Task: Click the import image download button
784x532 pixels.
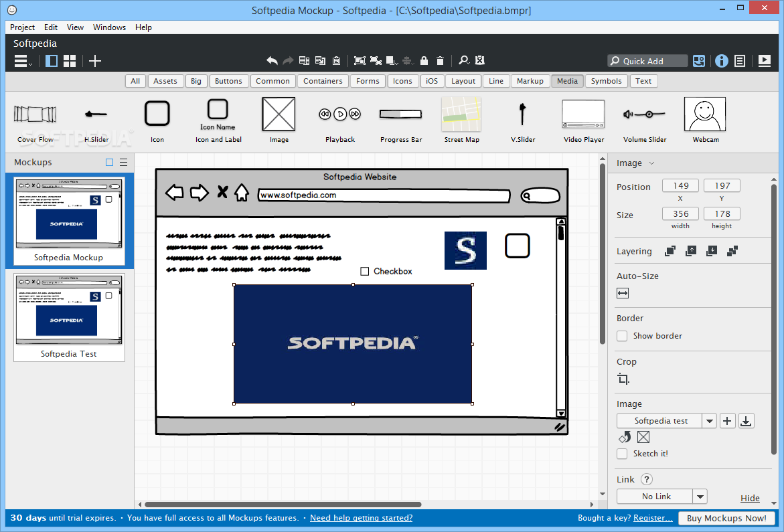Action: pyautogui.click(x=746, y=421)
